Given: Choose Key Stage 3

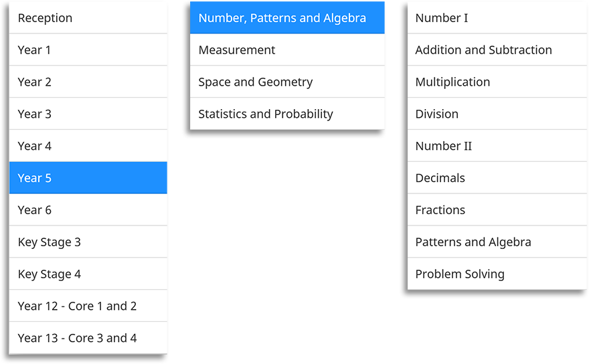Looking at the screenshot, I should (49, 242).
